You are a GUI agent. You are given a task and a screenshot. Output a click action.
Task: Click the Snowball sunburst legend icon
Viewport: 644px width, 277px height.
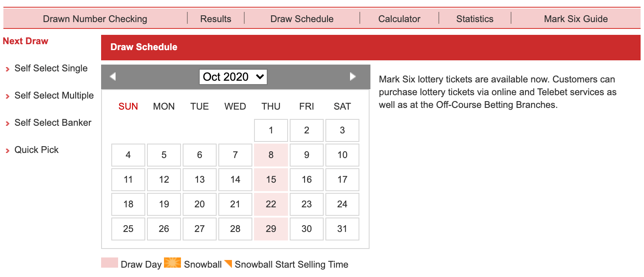click(172, 263)
